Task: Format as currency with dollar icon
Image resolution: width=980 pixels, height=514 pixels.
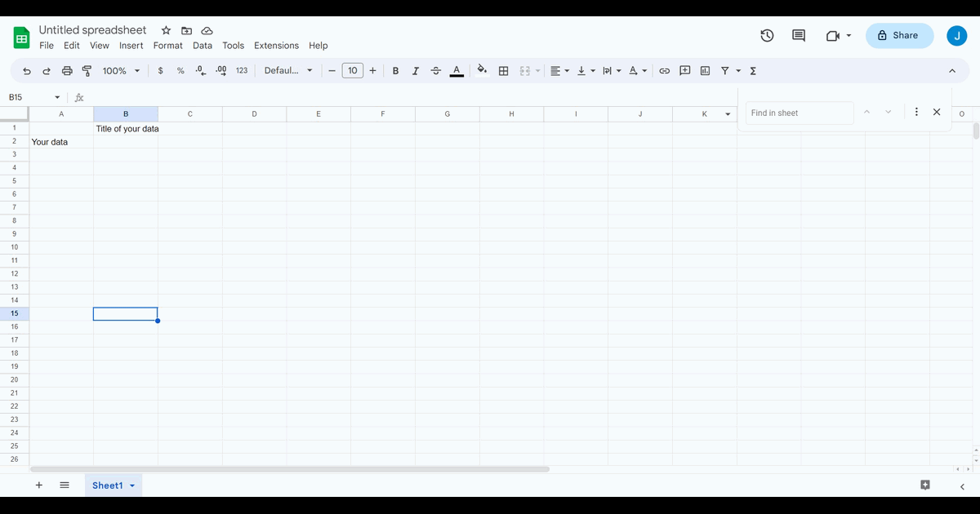Action: pyautogui.click(x=160, y=71)
